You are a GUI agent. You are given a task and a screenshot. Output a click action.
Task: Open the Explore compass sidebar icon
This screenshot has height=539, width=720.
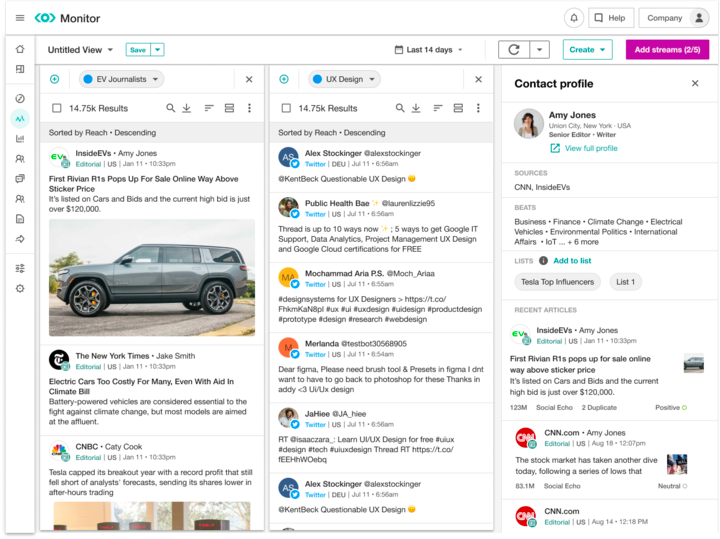(x=20, y=98)
